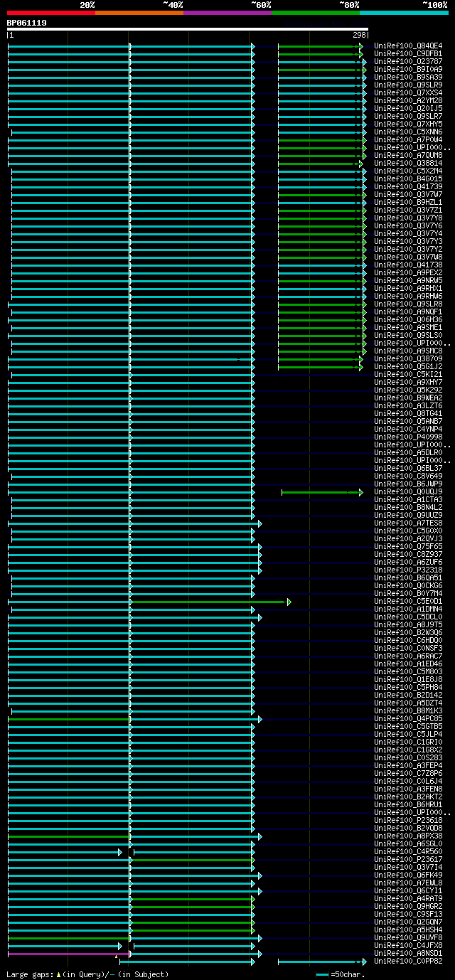Select the UniRef100_B6JWP9 label
Image resolution: width=455 pixels, height=980 pixels.
pyautogui.click(x=408, y=484)
